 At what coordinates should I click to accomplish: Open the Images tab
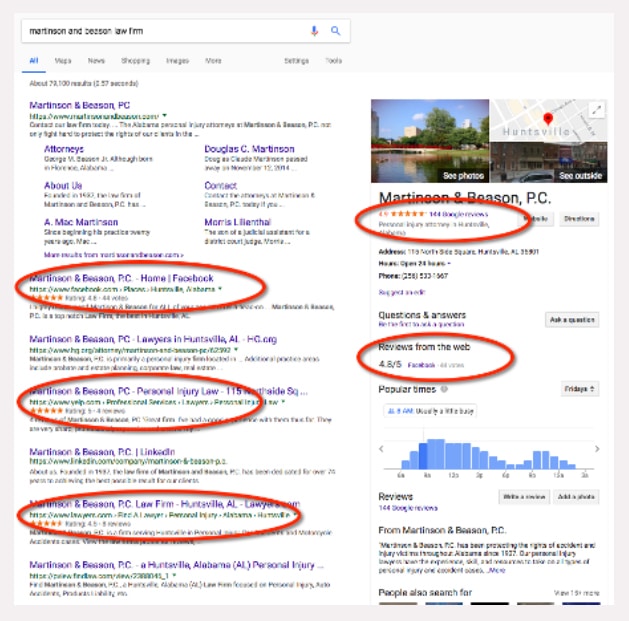tap(177, 61)
